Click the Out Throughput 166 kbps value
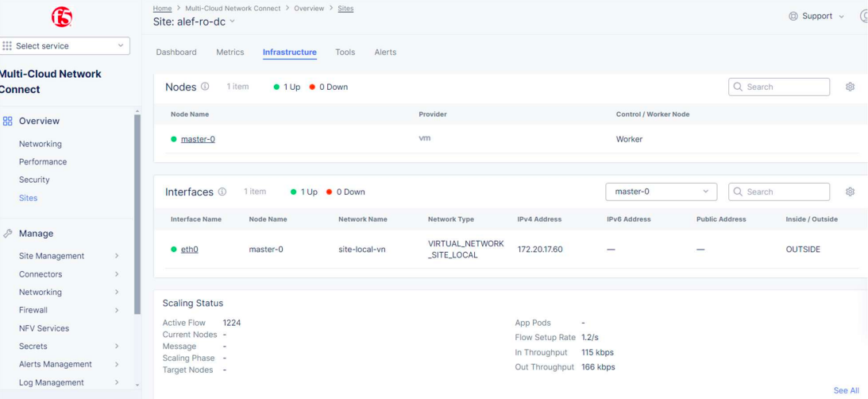The image size is (868, 399). (x=599, y=367)
